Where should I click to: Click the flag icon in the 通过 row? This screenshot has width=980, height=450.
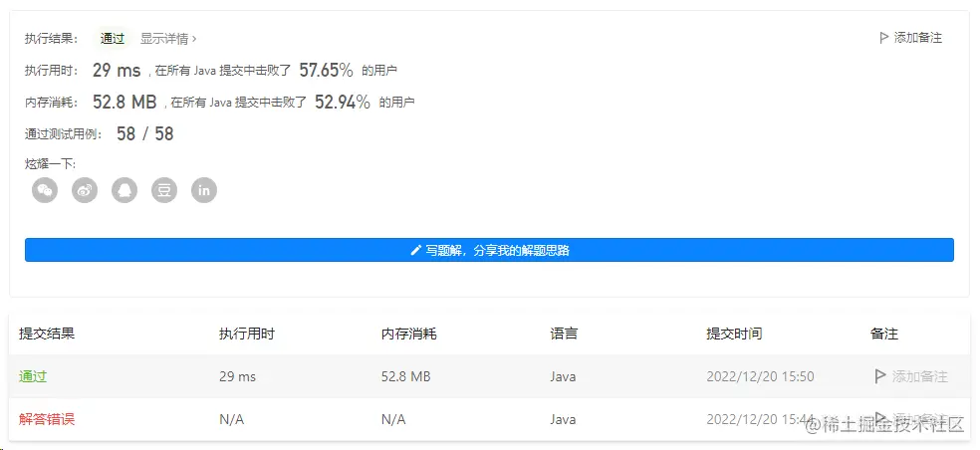[x=880, y=376]
